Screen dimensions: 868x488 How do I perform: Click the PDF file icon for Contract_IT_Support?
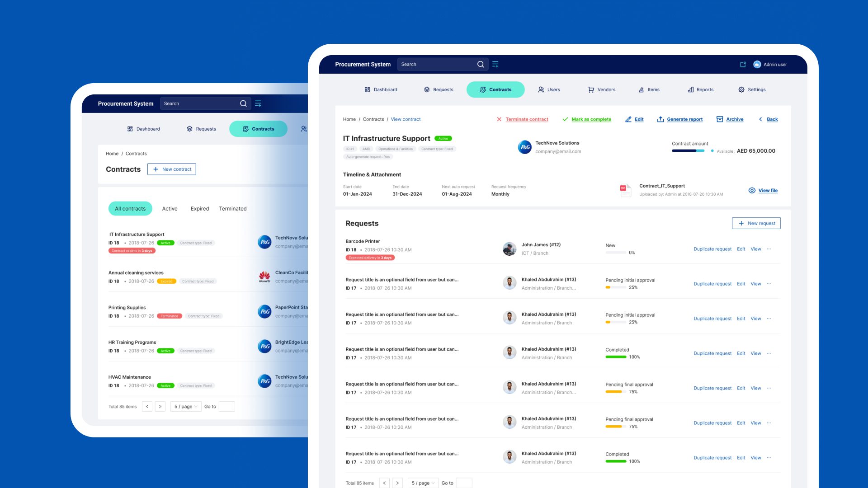click(625, 190)
